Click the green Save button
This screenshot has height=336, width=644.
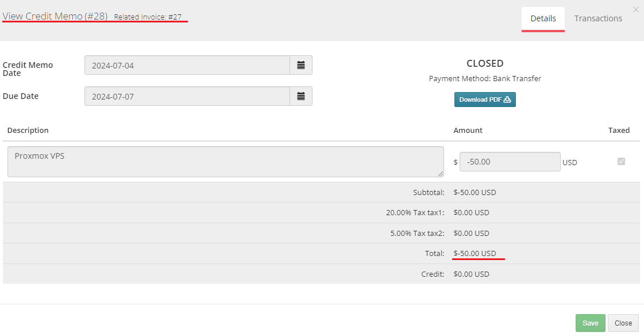590,323
